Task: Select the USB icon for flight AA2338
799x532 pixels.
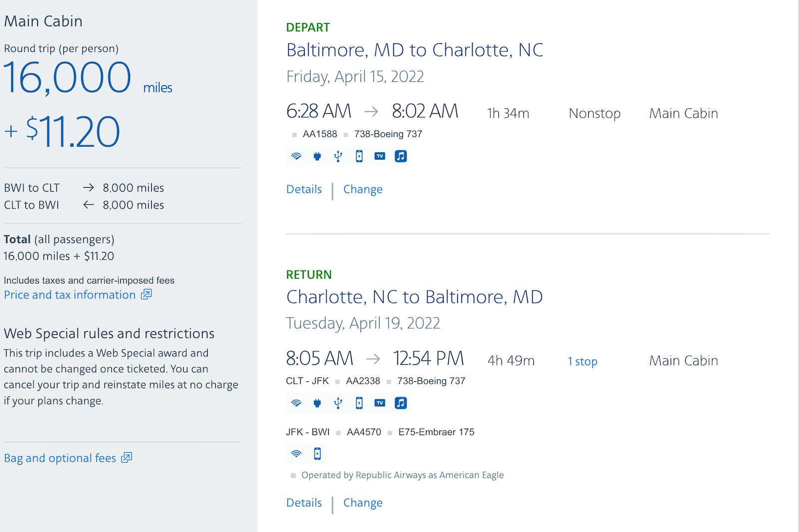Action: [x=338, y=403]
